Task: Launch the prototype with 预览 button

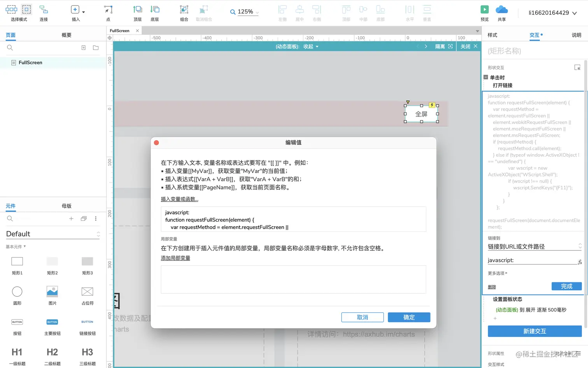Action: point(485,13)
